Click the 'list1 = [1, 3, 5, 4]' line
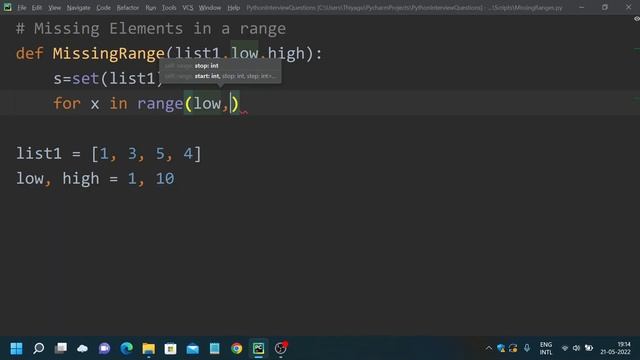This screenshot has height=360, width=640. [109, 154]
